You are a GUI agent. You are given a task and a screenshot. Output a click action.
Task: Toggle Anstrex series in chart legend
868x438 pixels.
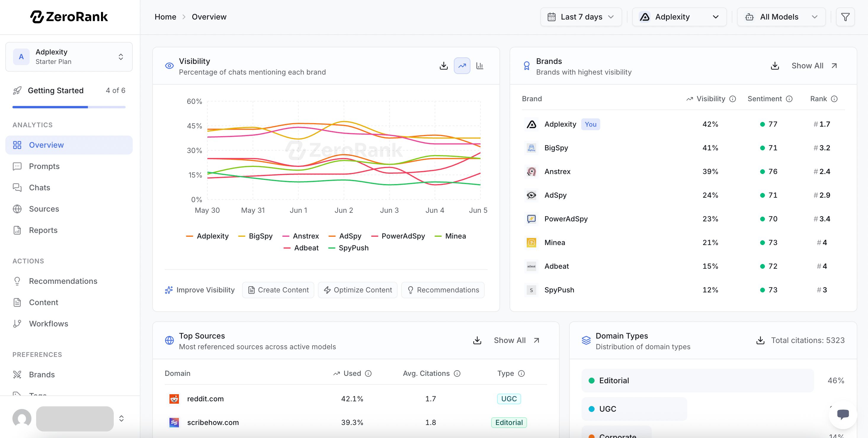300,236
